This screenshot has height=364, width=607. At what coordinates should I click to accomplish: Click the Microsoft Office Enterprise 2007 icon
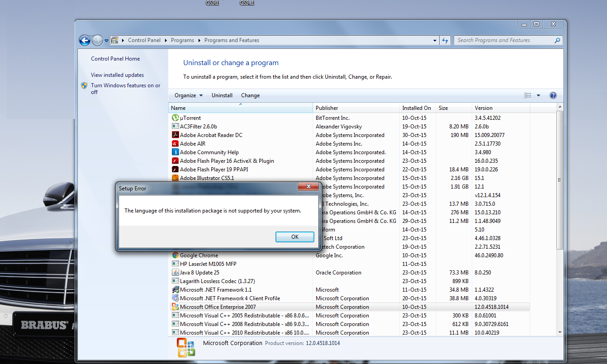(x=175, y=307)
